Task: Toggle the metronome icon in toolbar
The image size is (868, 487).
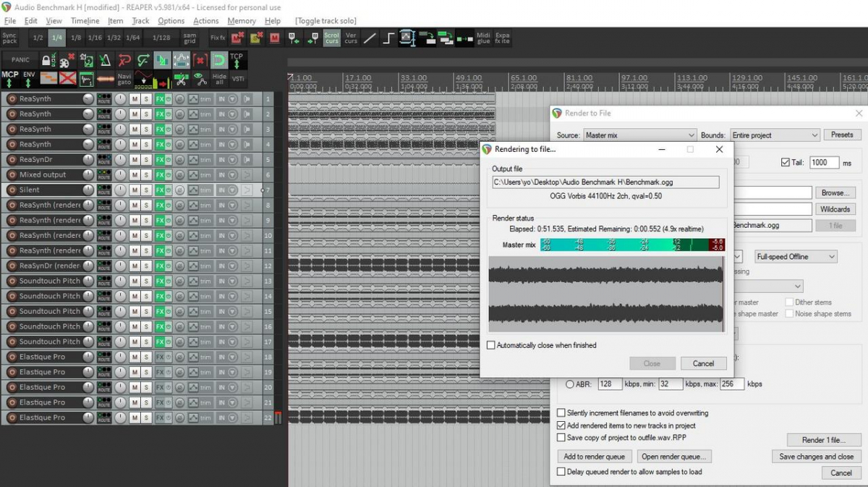Action: pyautogui.click(x=106, y=60)
